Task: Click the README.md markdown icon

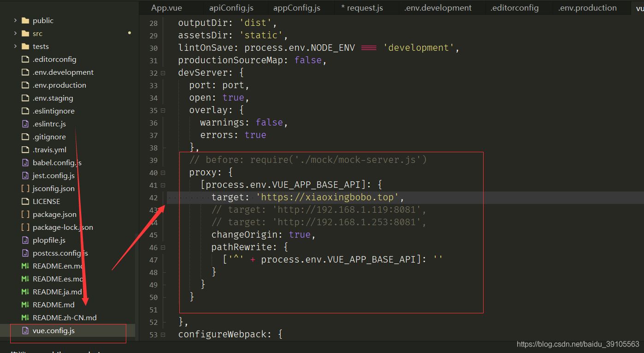Action: coord(25,305)
